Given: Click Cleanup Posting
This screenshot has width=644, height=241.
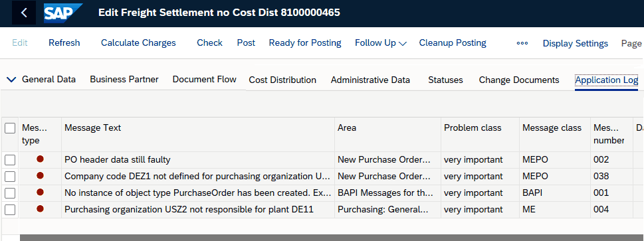Looking at the screenshot, I should click(453, 43).
